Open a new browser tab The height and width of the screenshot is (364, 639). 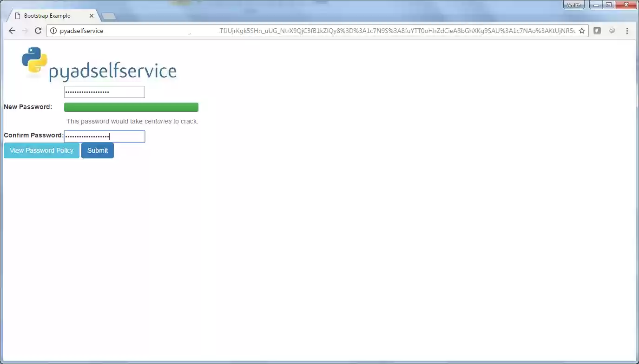(109, 16)
